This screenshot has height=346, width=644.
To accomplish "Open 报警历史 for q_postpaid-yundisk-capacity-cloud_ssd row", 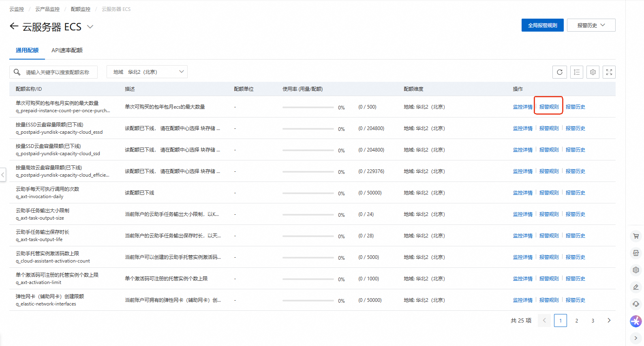I will tap(576, 150).
